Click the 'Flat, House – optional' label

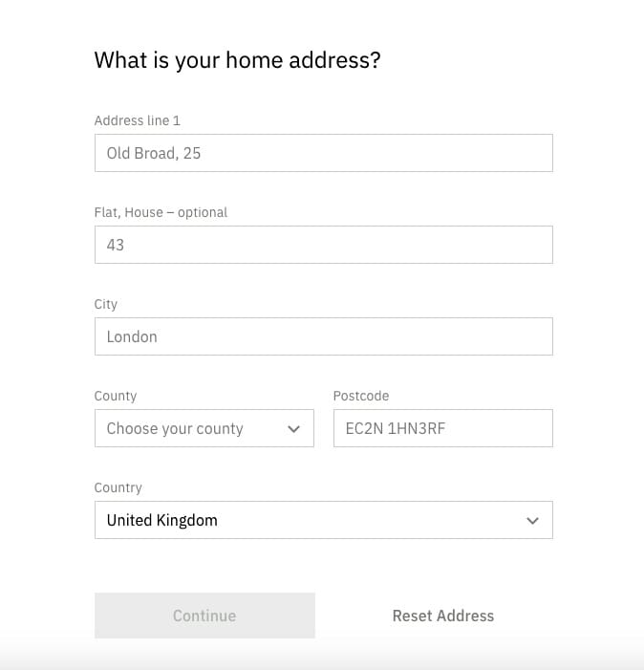tap(161, 212)
